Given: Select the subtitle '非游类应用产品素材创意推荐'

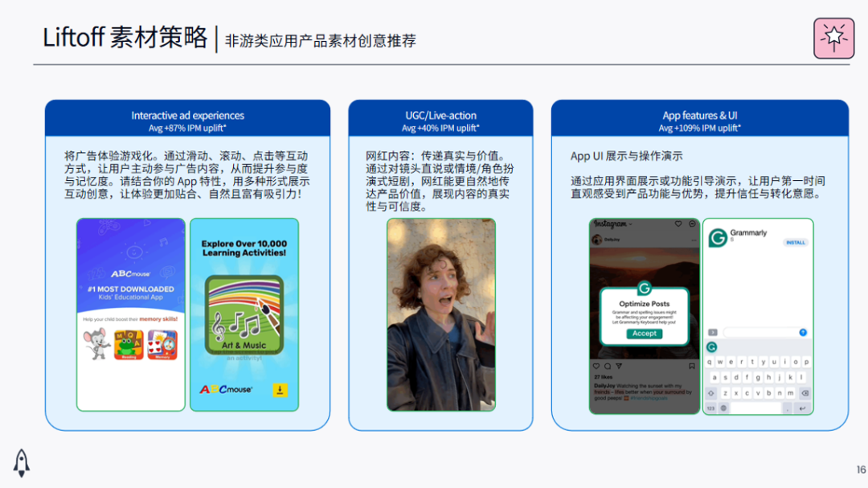Looking at the screenshot, I should pos(321,41).
